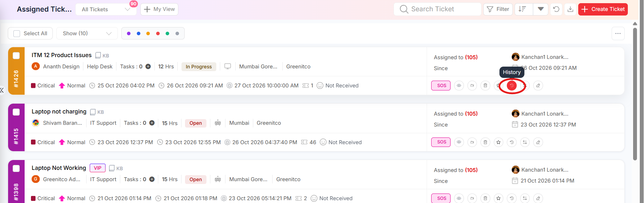Open History for ticket #1426
The height and width of the screenshot is (203, 644).
(x=512, y=86)
